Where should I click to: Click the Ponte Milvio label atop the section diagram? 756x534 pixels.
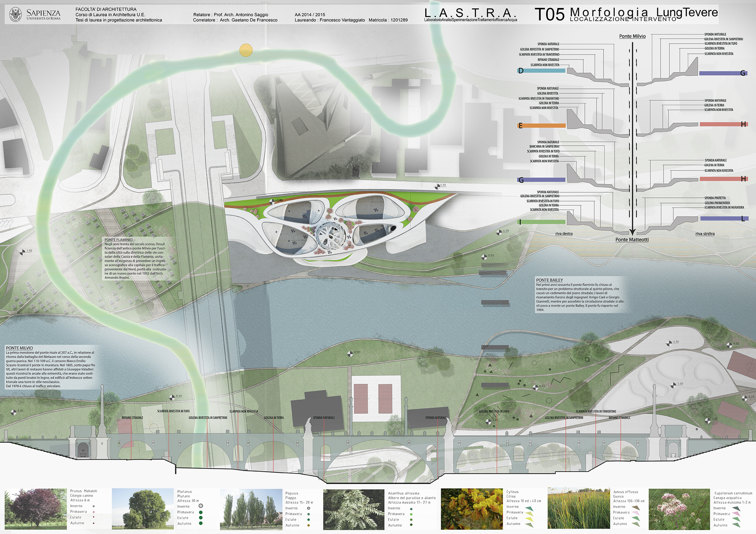tap(632, 36)
